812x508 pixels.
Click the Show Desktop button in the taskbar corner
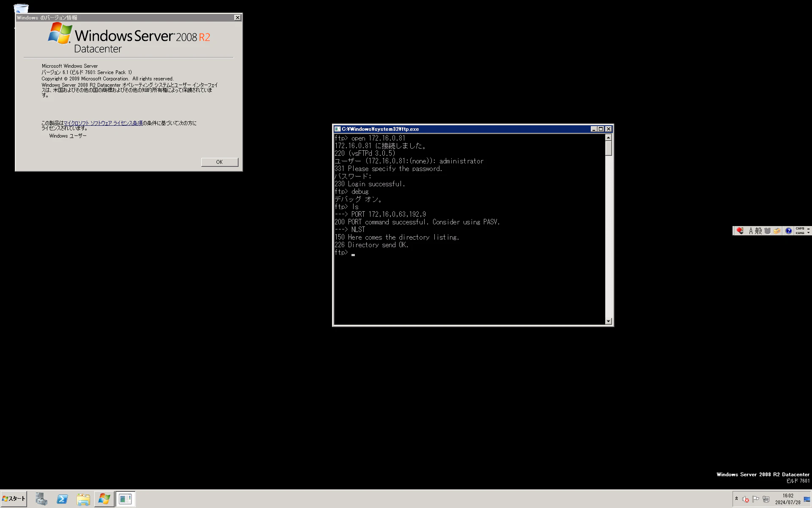(807, 500)
